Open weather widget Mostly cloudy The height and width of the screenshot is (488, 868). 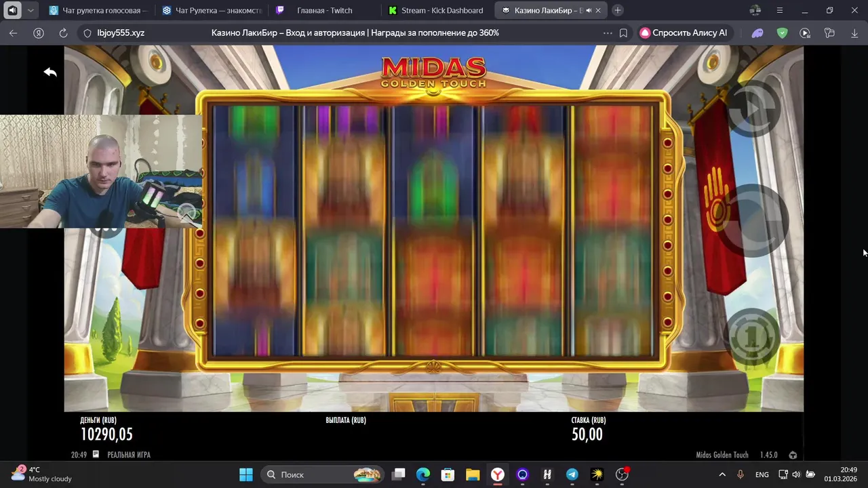41,474
